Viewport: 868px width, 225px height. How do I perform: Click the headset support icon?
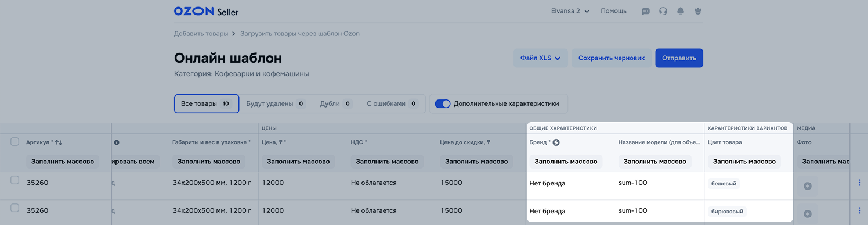[663, 11]
